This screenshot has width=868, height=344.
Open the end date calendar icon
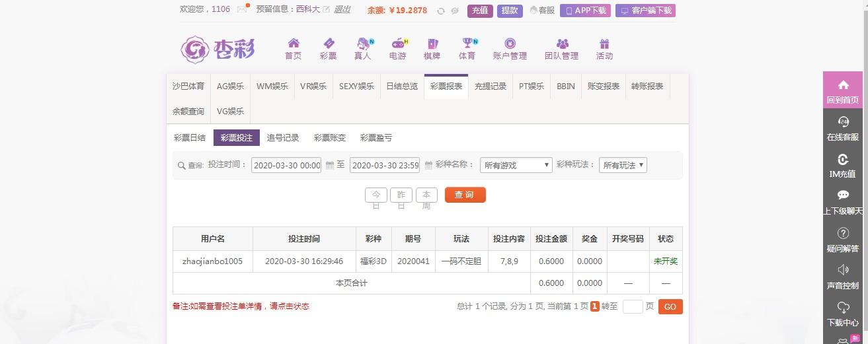[428, 165]
